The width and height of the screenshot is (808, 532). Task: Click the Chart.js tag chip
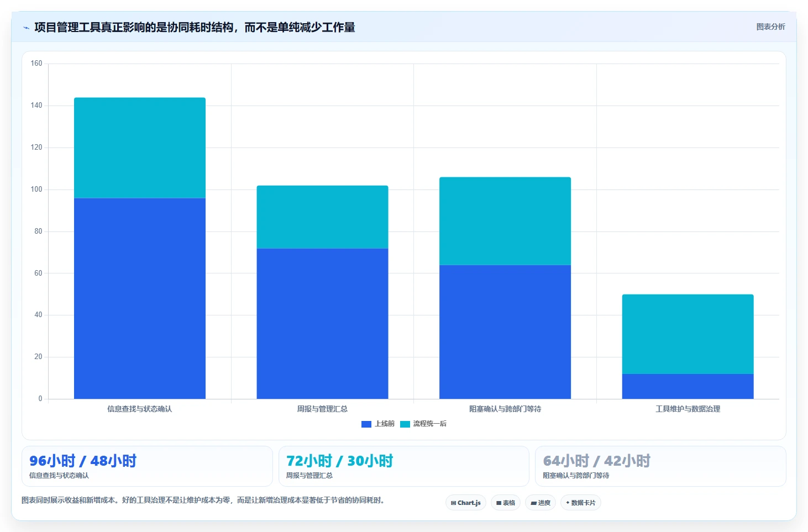pyautogui.click(x=466, y=503)
